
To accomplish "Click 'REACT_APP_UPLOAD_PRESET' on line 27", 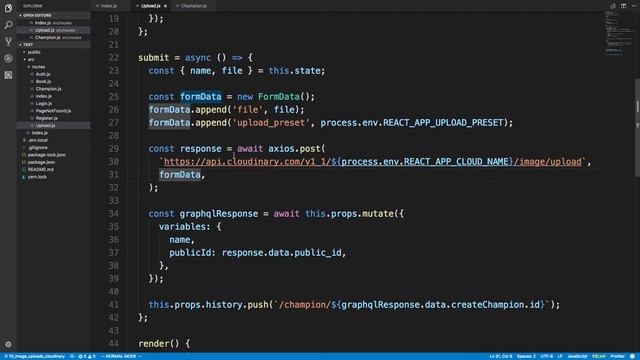I will click(443, 122).
